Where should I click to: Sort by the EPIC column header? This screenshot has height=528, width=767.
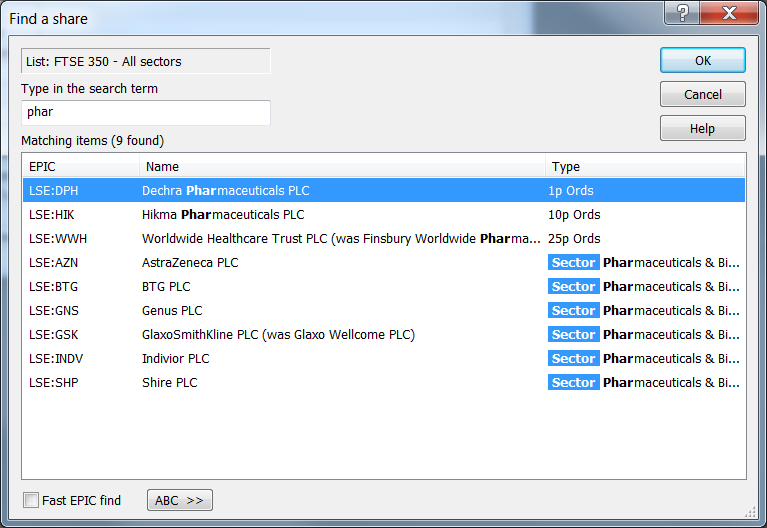[81, 166]
